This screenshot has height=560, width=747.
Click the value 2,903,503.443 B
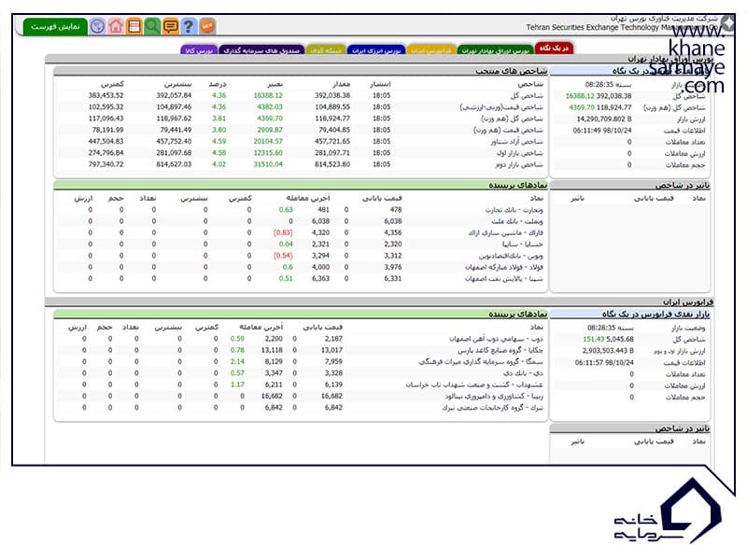pyautogui.click(x=608, y=351)
